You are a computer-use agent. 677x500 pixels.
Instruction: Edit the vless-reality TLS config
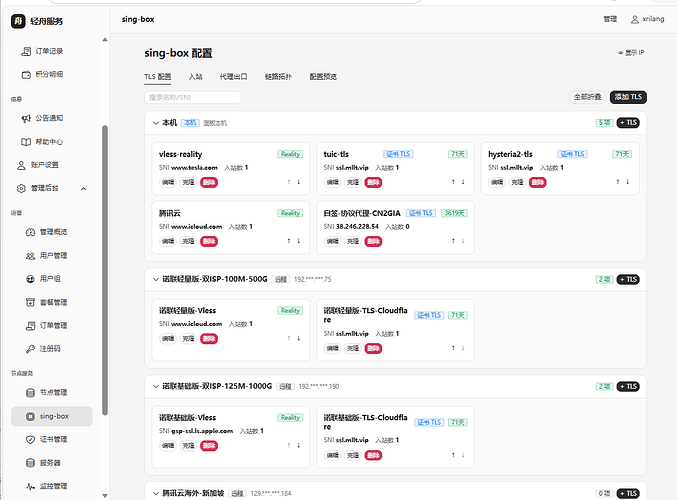coord(168,182)
